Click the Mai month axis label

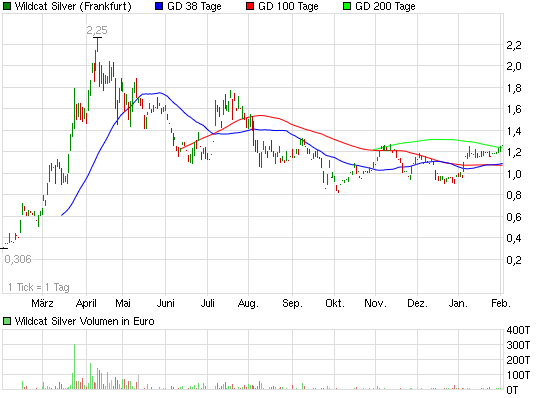(x=123, y=303)
